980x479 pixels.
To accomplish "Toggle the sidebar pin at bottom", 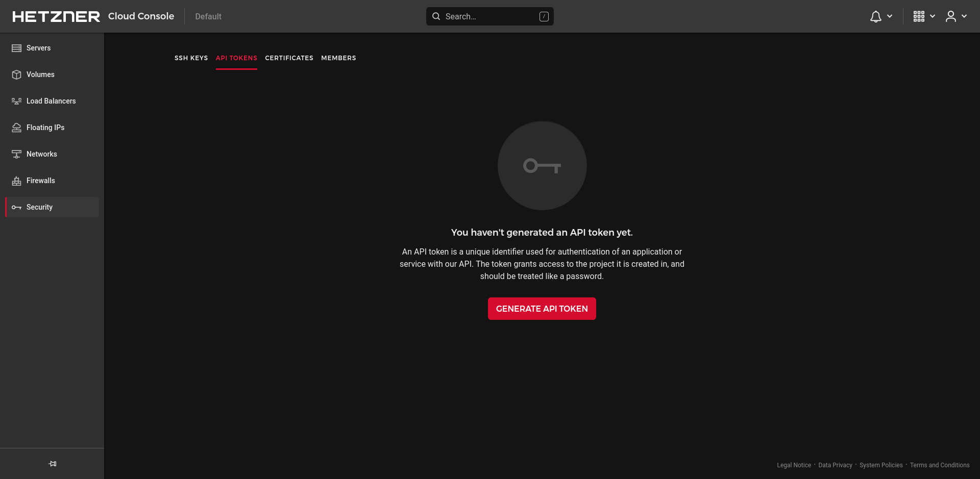I will (52, 464).
